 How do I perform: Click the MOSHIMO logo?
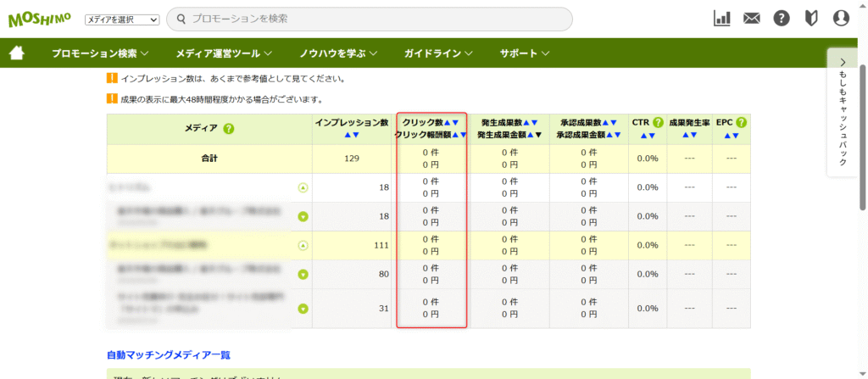click(39, 20)
